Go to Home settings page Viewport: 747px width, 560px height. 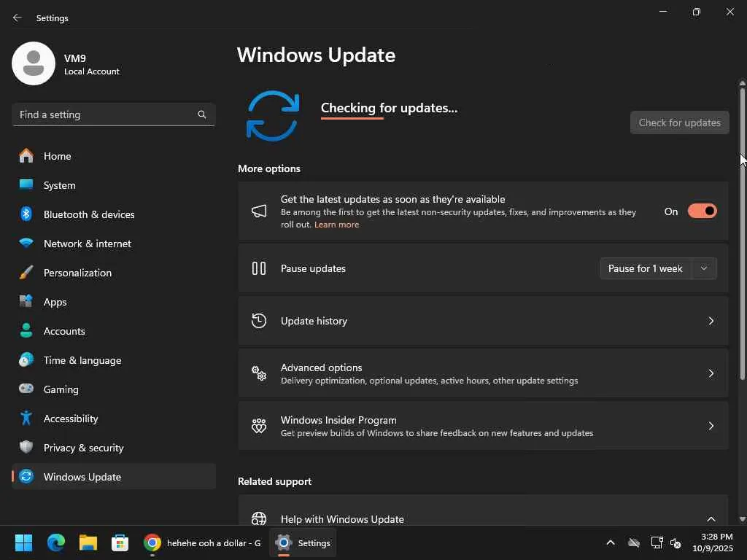[114, 156]
